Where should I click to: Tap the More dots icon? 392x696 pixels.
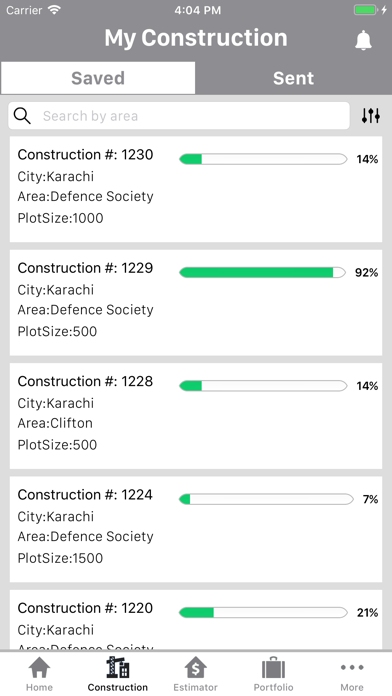click(x=352, y=667)
